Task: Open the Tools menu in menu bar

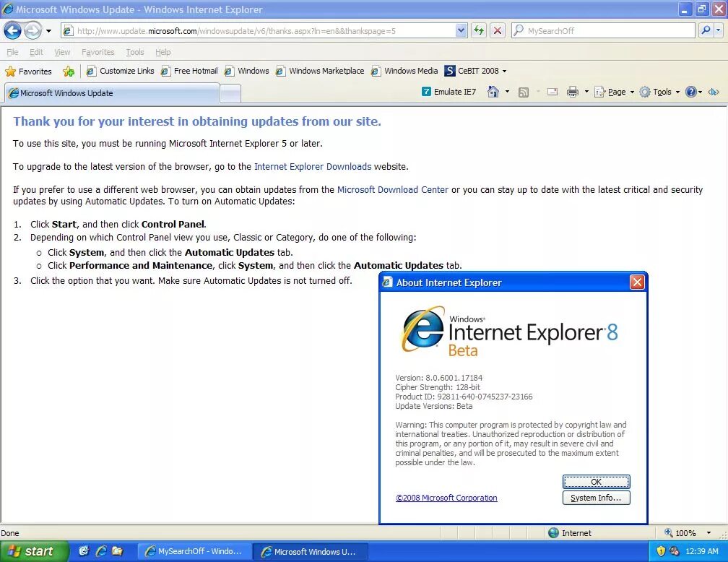Action: pos(135,52)
